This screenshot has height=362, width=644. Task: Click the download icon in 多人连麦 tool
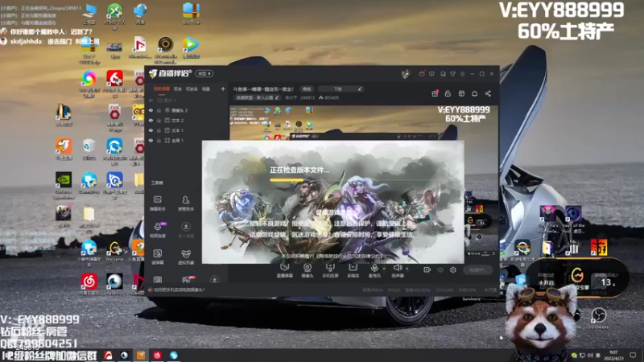point(186,226)
